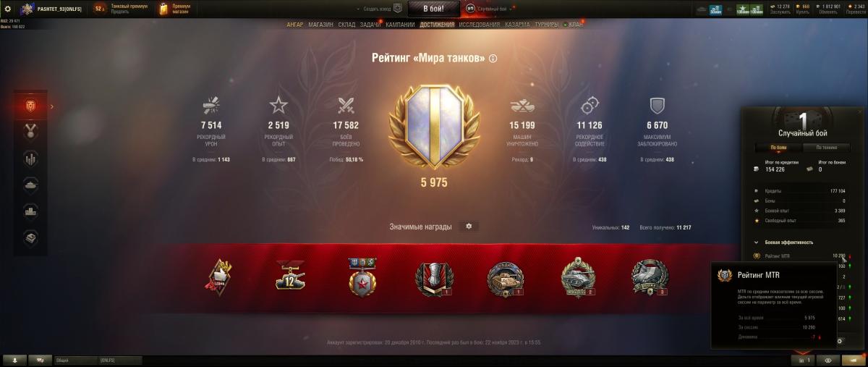868x367 pixels.
Task: Open the layered stack section in sidebar
Action: coord(30,237)
